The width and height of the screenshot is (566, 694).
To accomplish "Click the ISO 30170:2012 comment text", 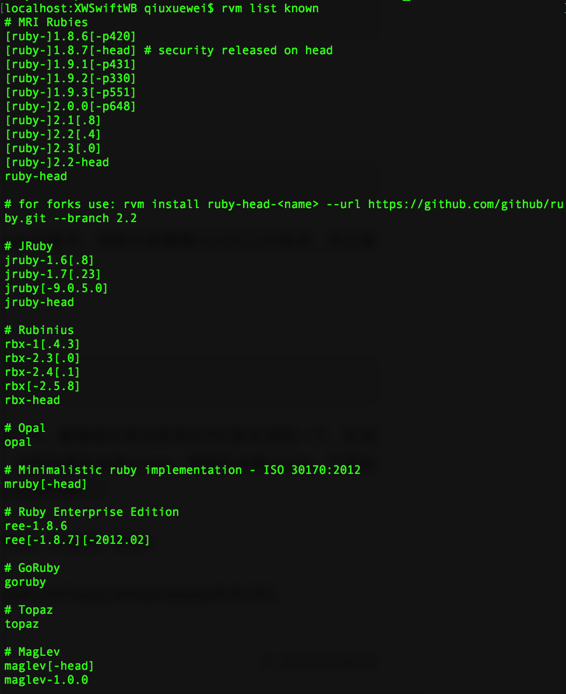I will coord(312,470).
